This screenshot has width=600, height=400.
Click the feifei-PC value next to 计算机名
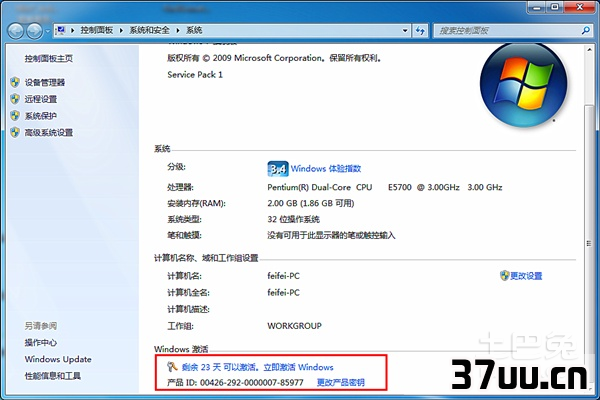(284, 276)
